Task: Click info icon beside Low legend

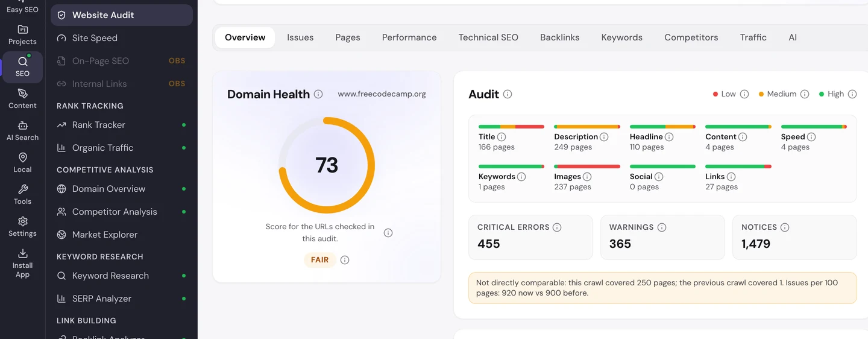Action: (744, 94)
